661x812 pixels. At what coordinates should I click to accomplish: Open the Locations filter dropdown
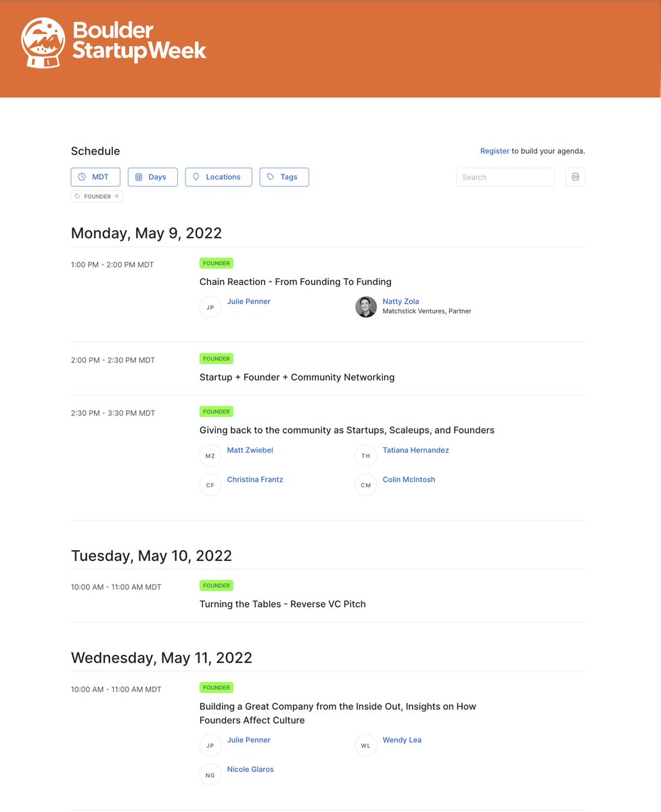(x=219, y=177)
